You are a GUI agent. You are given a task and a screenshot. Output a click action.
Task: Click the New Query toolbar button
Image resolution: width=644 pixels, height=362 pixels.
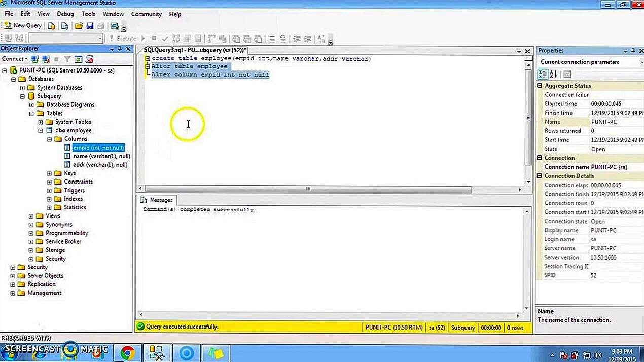[x=23, y=25]
